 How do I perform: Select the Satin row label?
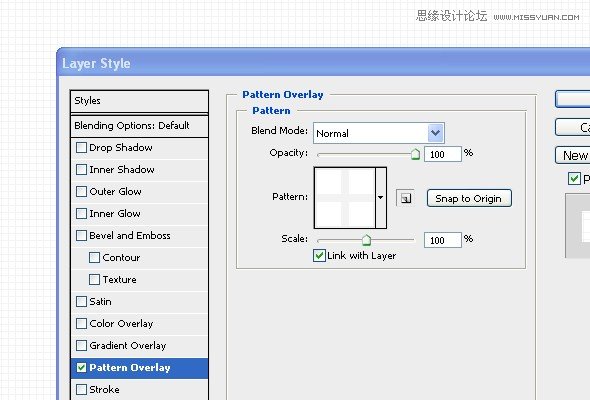point(100,302)
